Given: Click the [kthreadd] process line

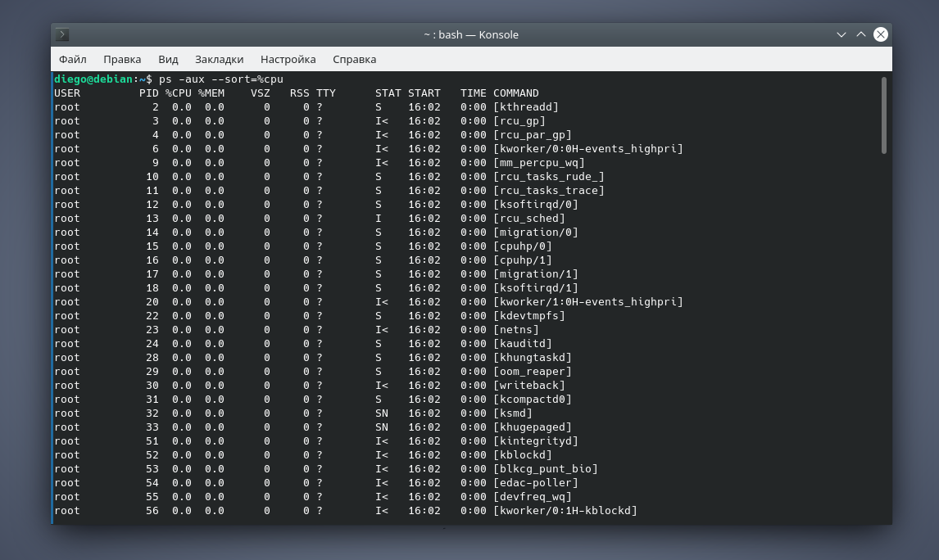Looking at the screenshot, I should (x=525, y=107).
